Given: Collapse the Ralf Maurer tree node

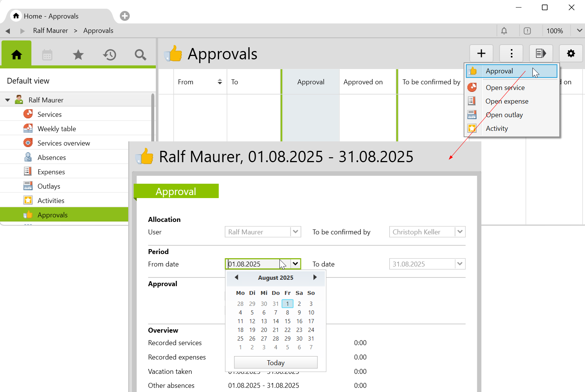Looking at the screenshot, I should click(8, 100).
